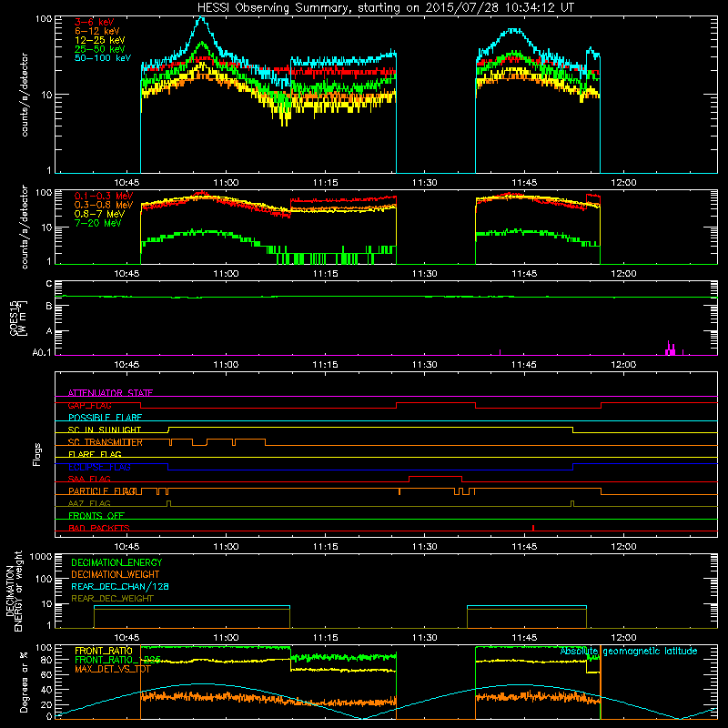Click the magenta spikes cluster after 12:00
Image resolution: width=728 pixels, height=728 pixels.
(670, 349)
